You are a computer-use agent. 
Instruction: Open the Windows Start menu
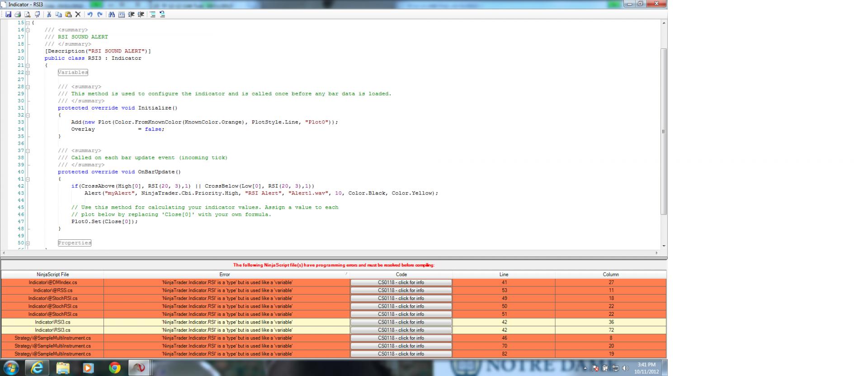point(11,368)
